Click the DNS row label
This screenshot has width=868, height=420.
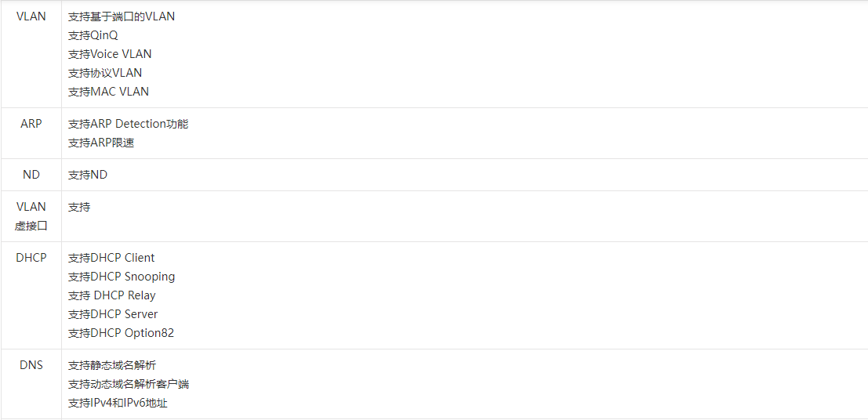point(31,365)
